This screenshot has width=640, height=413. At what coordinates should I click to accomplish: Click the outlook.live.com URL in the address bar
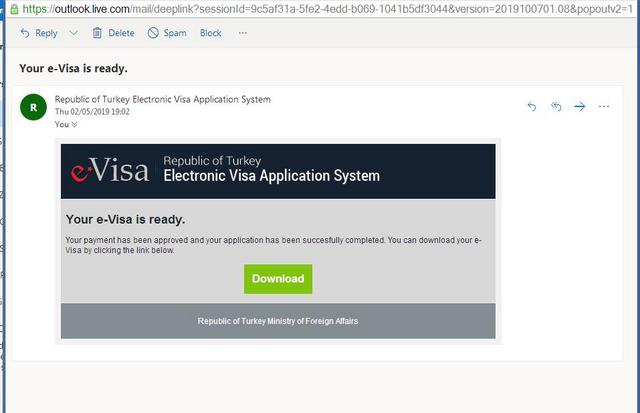click(x=327, y=9)
